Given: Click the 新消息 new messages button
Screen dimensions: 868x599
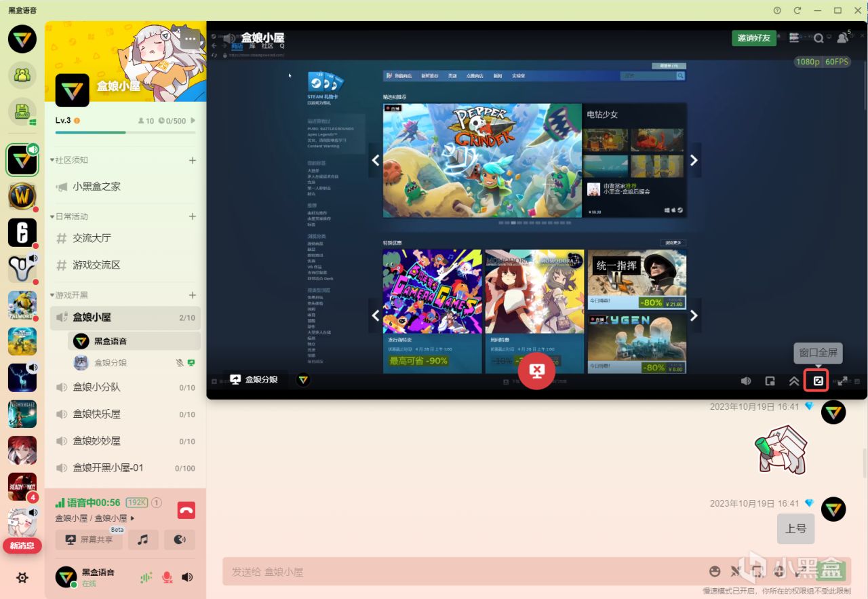Looking at the screenshot, I should 22,546.
